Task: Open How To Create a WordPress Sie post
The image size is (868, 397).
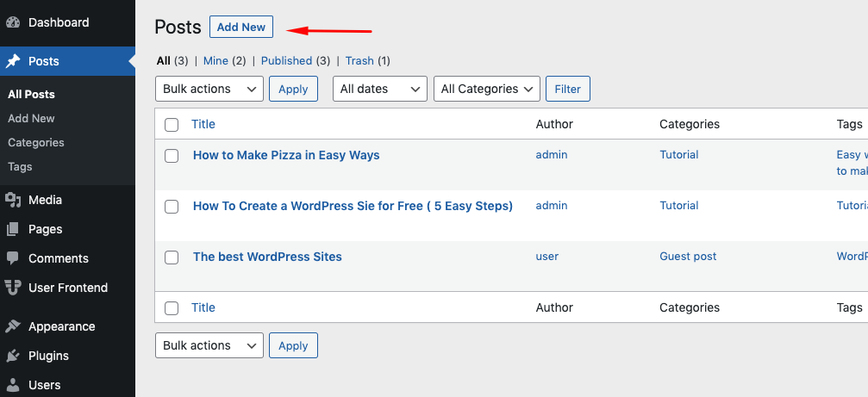Action: [x=353, y=206]
